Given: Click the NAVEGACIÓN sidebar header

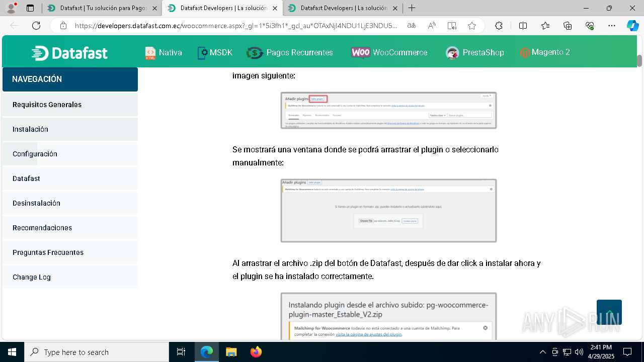Looking at the screenshot, I should [x=70, y=79].
